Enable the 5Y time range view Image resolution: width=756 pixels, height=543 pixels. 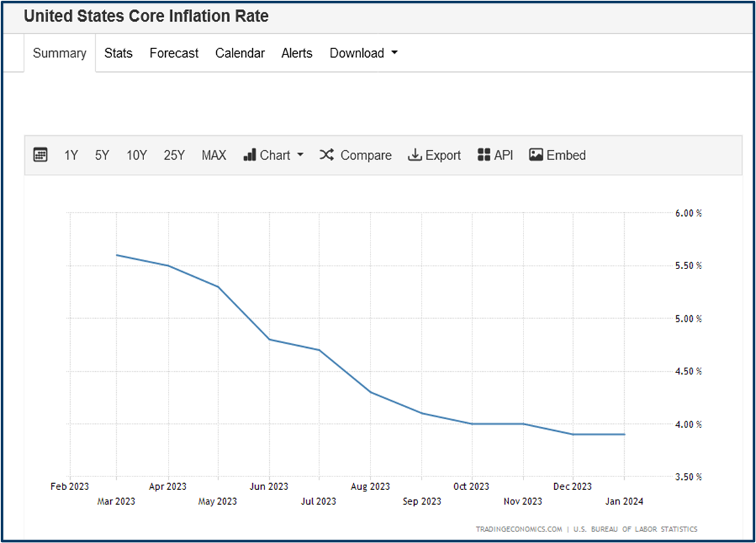(x=102, y=155)
